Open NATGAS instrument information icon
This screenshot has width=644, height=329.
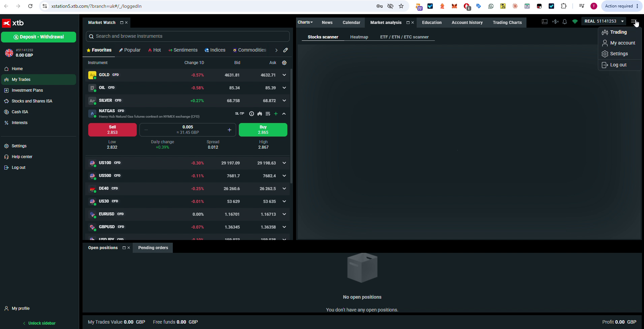252,114
